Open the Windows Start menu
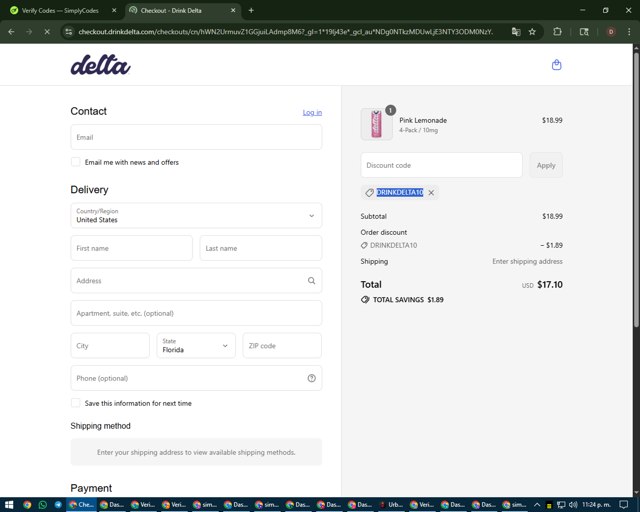 [9, 505]
